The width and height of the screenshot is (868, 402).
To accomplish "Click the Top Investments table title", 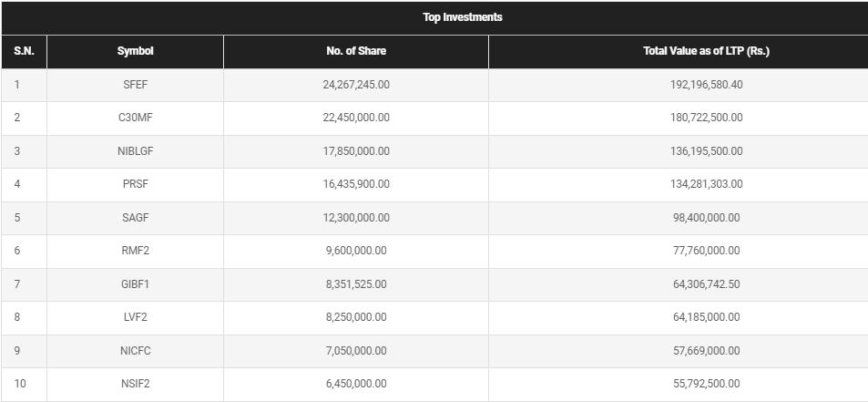I will (x=463, y=17).
